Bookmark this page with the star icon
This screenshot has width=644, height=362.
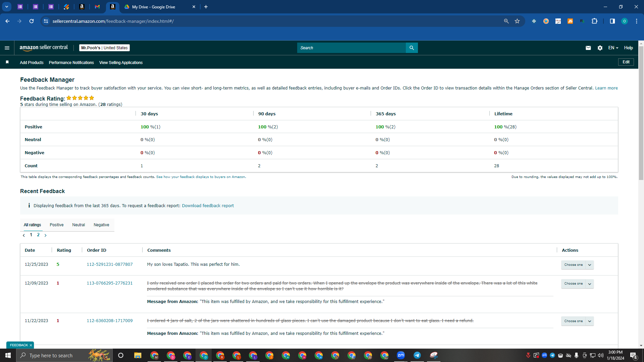517,21
